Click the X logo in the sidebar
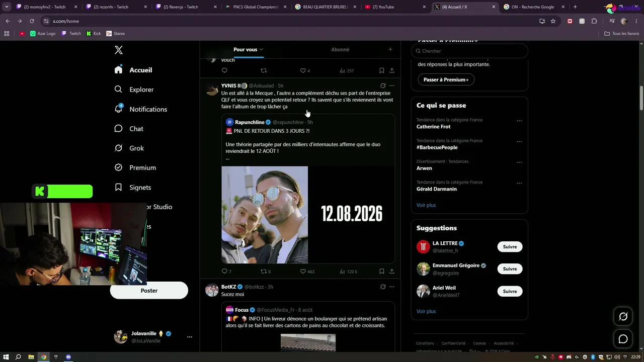The image size is (644, 362). pos(119,50)
